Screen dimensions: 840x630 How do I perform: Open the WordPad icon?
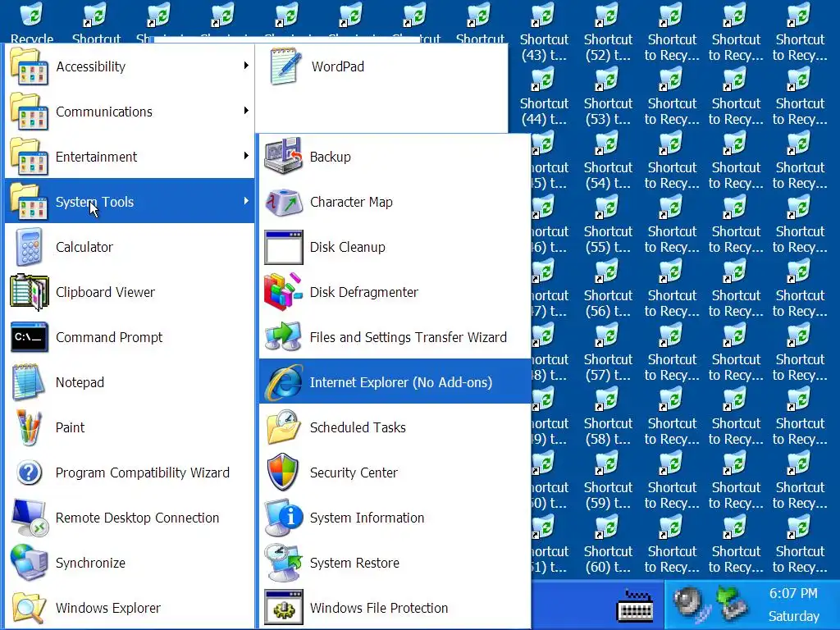pos(284,66)
